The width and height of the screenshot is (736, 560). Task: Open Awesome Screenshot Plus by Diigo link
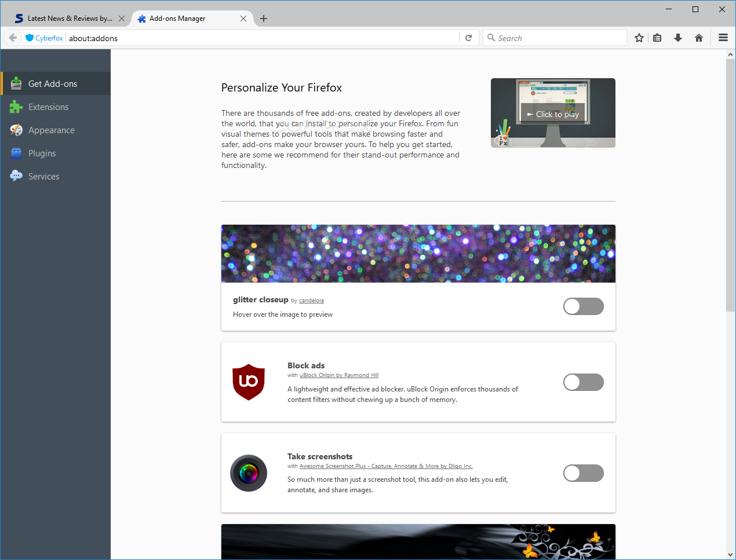pos(386,466)
